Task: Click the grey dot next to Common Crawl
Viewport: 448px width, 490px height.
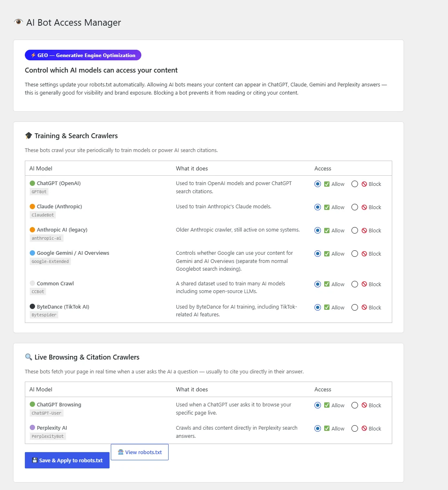Action: (x=33, y=283)
